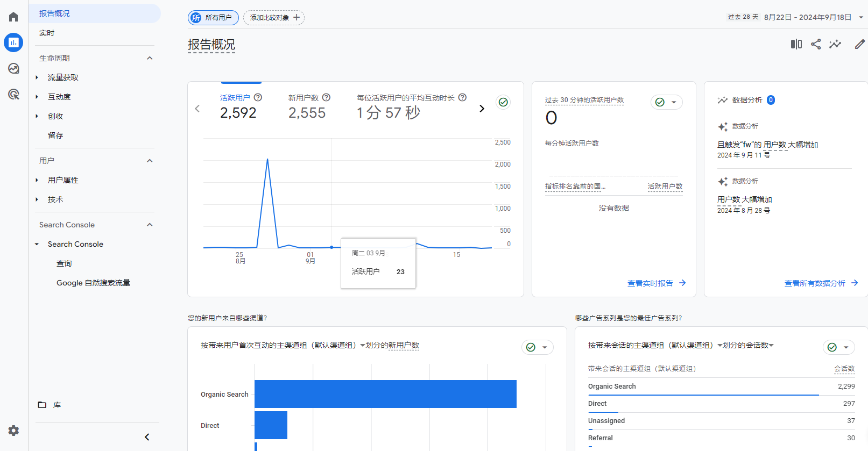Click the 数据分析 trend icon in card header
Screen dimensions: 868x451
click(x=723, y=100)
